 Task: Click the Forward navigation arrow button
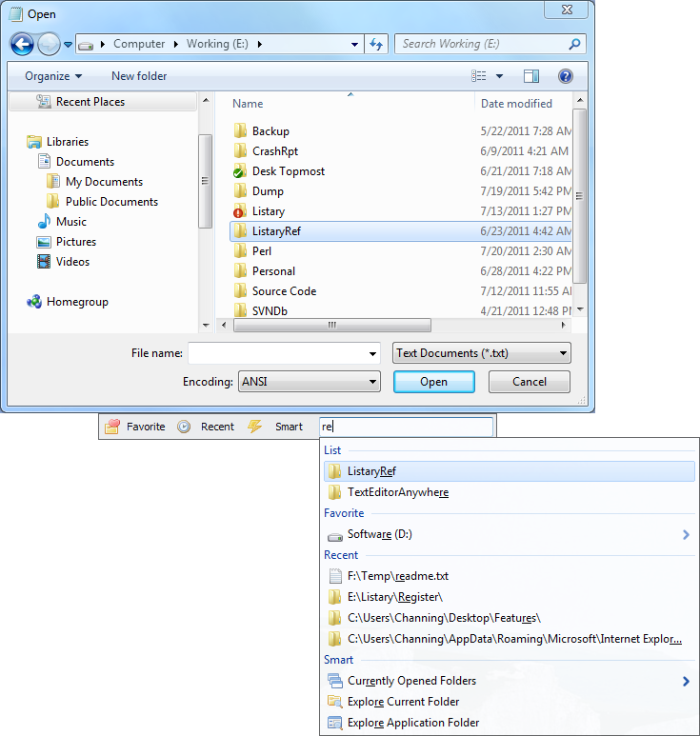click(49, 45)
